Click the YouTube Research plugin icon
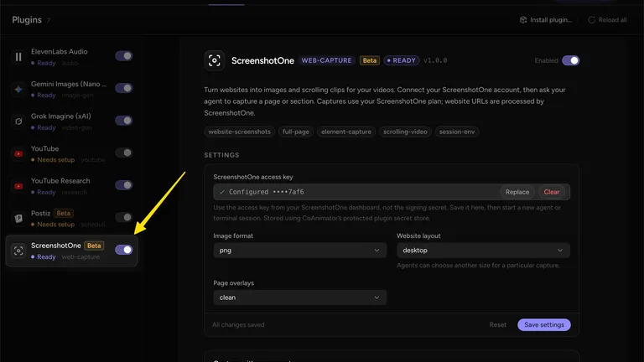This screenshot has width=644, height=362. [18, 186]
